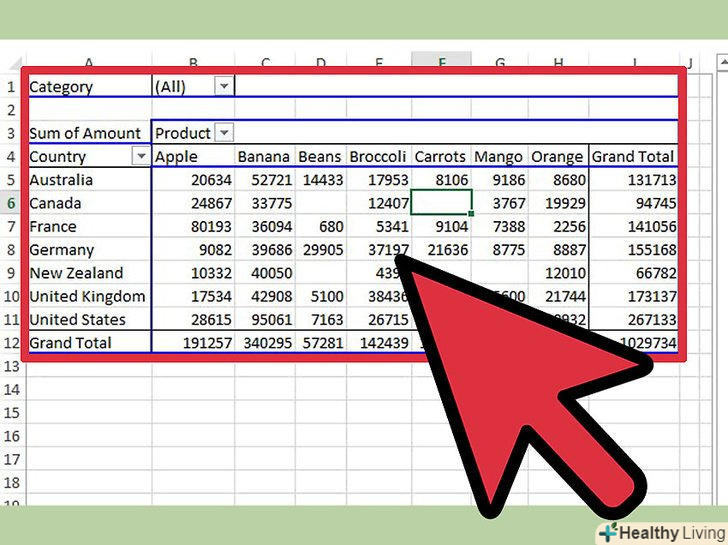Click the Australia row label
728x545 pixels.
tap(62, 180)
